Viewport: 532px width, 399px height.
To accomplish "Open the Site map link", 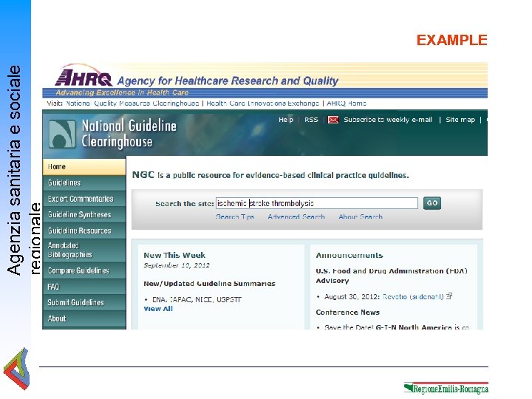I will point(460,120).
